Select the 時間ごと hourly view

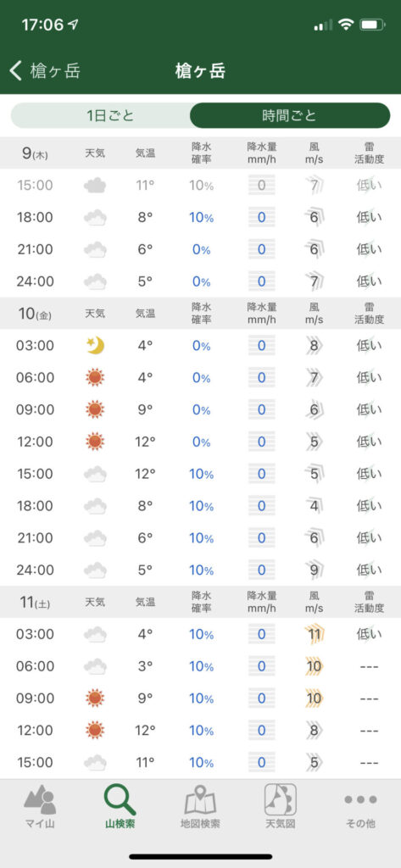click(290, 115)
